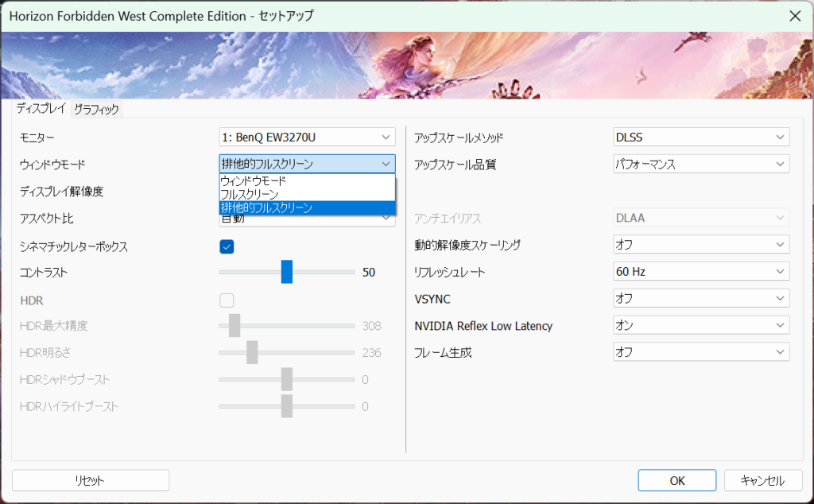
Task: Expand the 動的解像度スケーリング dropdown
Action: (x=701, y=245)
